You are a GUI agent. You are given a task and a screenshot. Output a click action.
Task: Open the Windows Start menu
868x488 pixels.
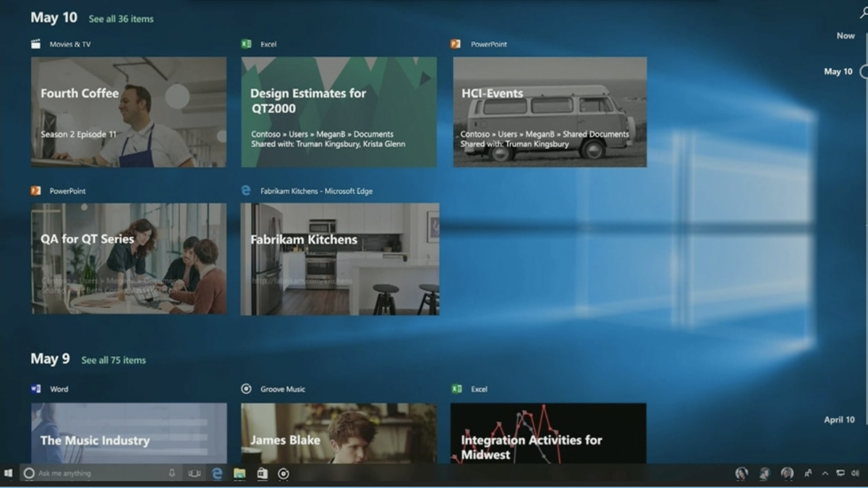[x=9, y=474]
